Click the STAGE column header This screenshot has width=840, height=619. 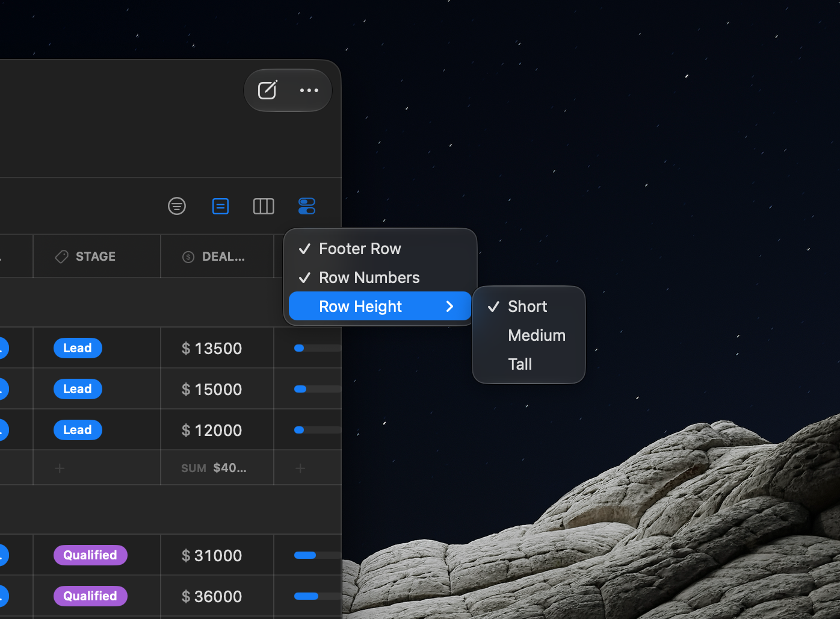tap(97, 257)
